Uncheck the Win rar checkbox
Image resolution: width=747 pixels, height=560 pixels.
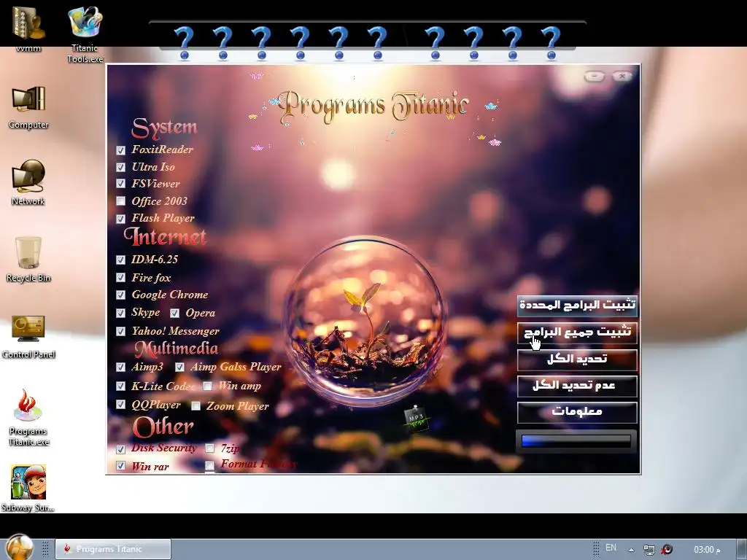click(120, 466)
